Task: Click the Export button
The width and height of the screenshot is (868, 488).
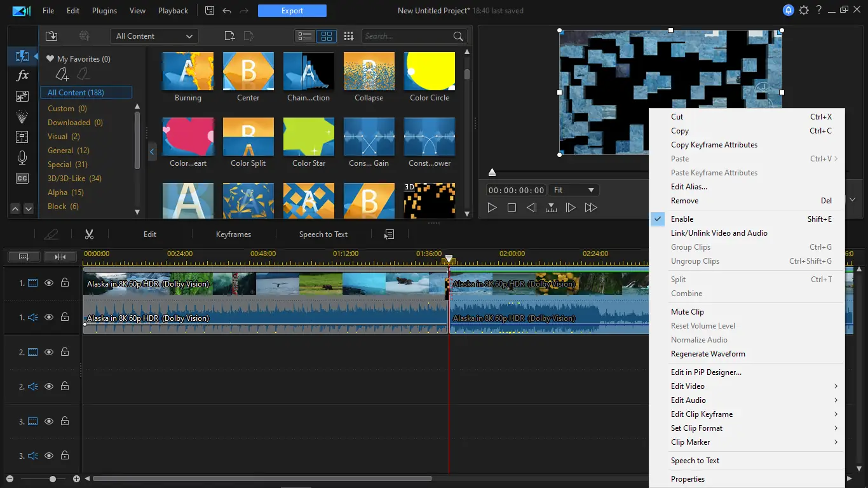Action: [x=292, y=11]
